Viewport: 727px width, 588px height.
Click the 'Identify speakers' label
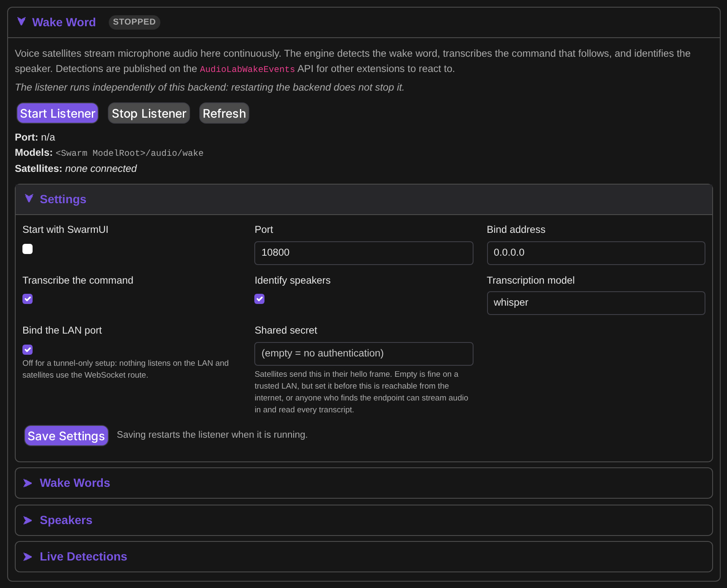tap(292, 280)
